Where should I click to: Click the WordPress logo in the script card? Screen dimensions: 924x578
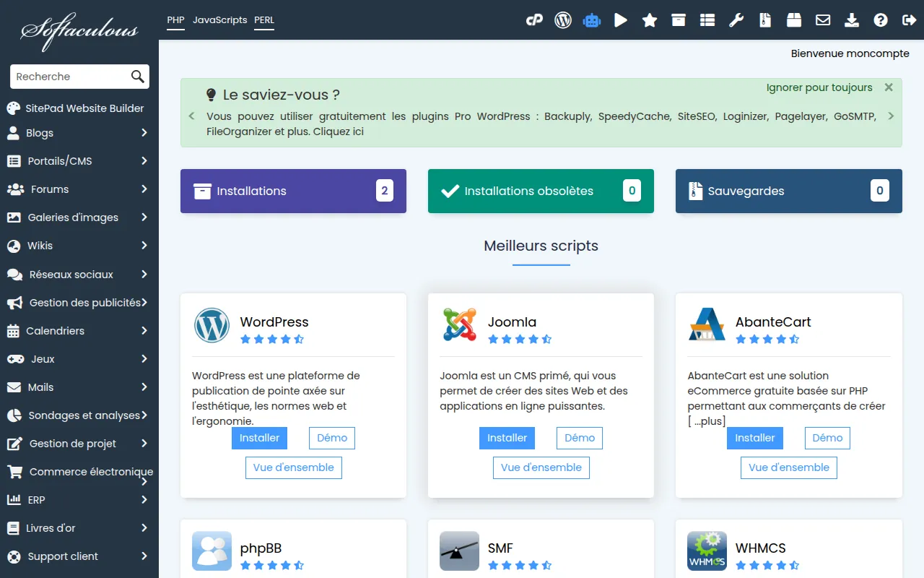tap(212, 325)
